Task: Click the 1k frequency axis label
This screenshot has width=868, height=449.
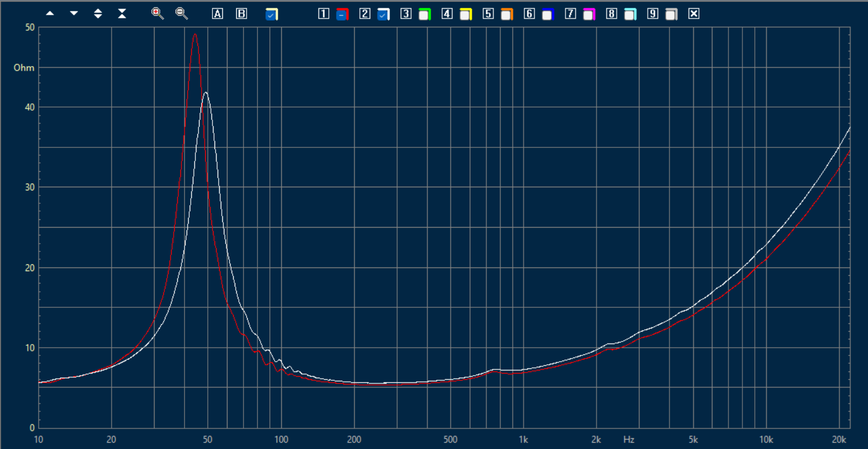Action: pyautogui.click(x=523, y=440)
